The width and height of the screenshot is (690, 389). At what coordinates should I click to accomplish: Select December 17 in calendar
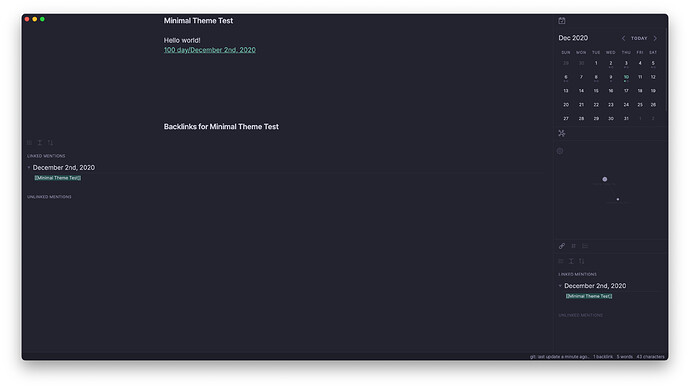click(626, 91)
